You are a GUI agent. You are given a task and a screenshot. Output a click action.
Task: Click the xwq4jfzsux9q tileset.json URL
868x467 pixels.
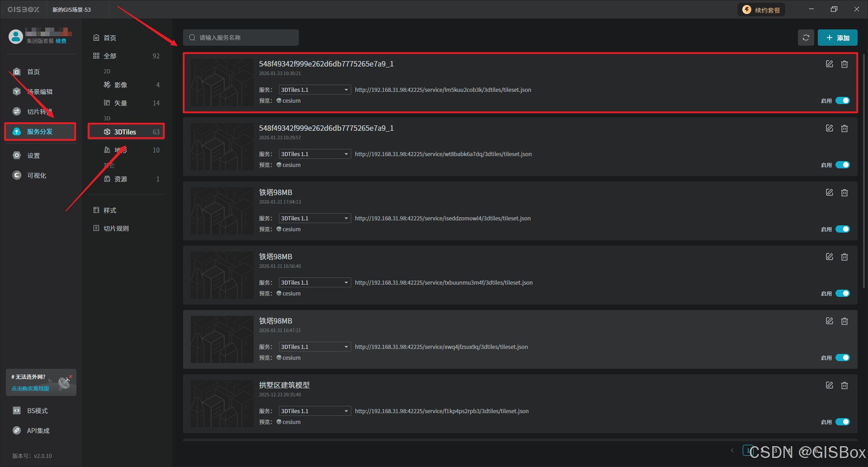click(441, 347)
